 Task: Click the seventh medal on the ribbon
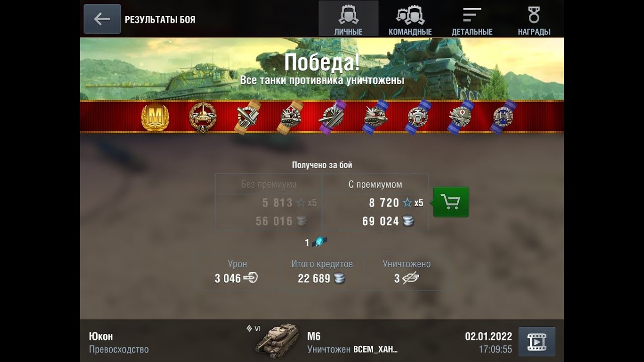(419, 117)
